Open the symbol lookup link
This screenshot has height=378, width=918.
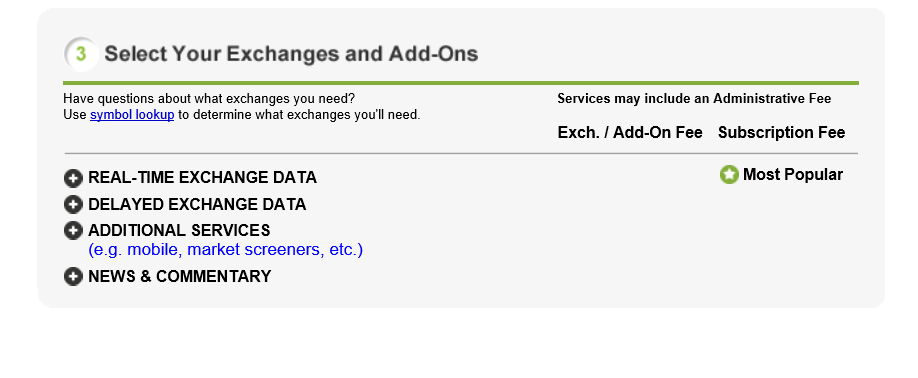tap(132, 115)
